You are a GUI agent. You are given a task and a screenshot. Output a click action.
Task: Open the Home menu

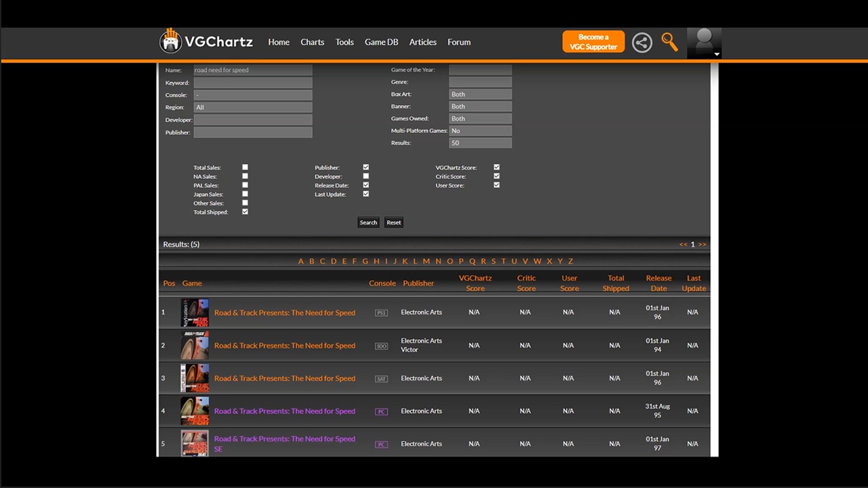click(279, 42)
